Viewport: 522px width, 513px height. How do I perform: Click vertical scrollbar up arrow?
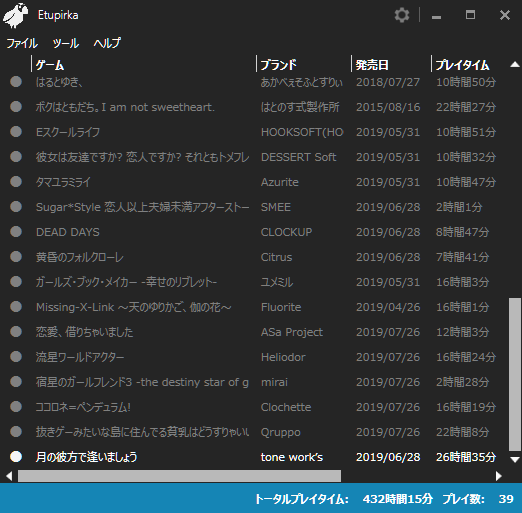(x=515, y=64)
